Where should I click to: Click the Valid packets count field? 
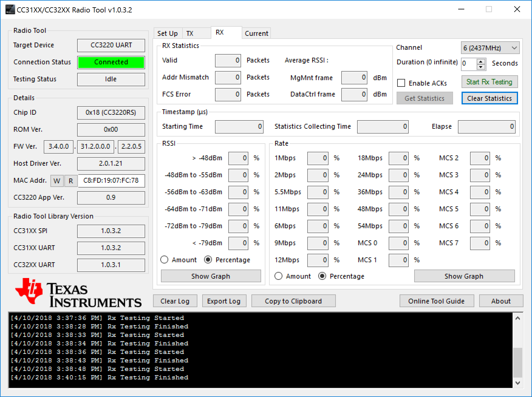(228, 60)
